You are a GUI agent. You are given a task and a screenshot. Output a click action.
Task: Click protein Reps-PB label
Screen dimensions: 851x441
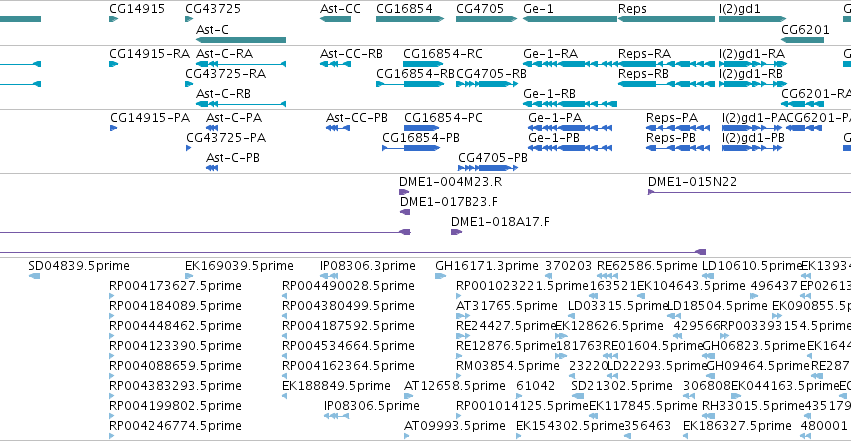pos(671,138)
